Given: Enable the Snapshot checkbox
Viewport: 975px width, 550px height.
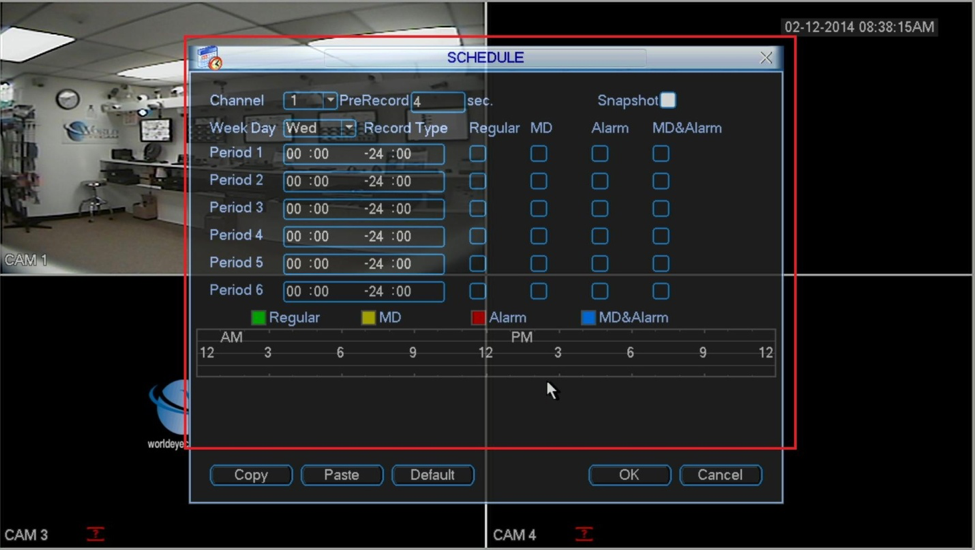Looking at the screenshot, I should [668, 100].
